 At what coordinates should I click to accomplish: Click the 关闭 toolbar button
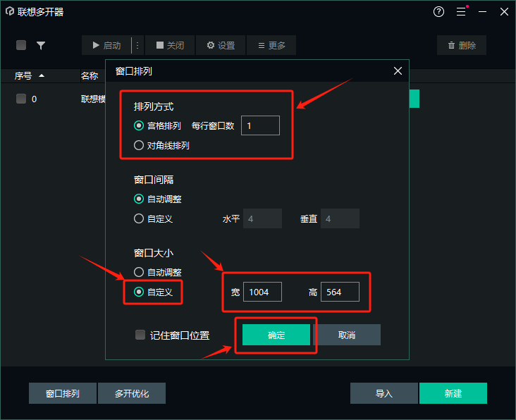[170, 45]
